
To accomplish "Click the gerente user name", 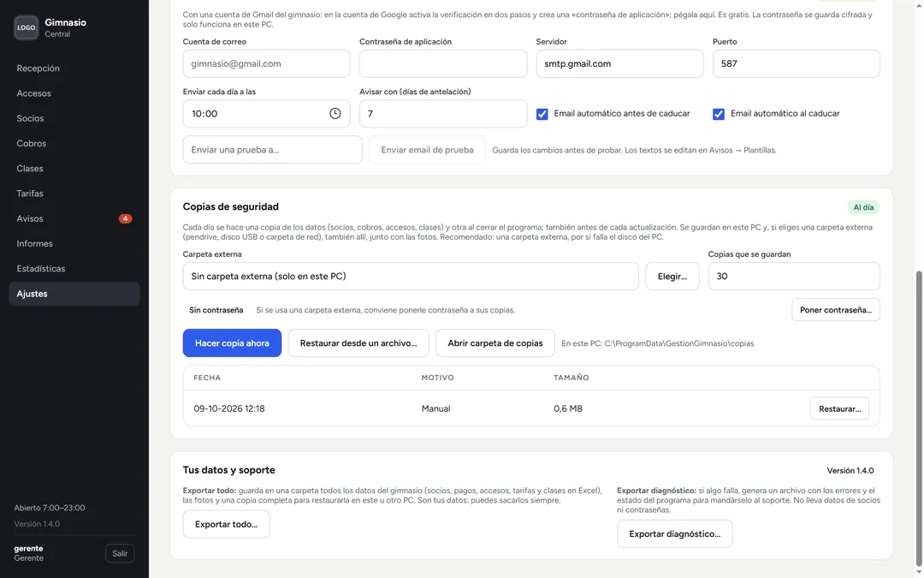I will coord(28,549).
